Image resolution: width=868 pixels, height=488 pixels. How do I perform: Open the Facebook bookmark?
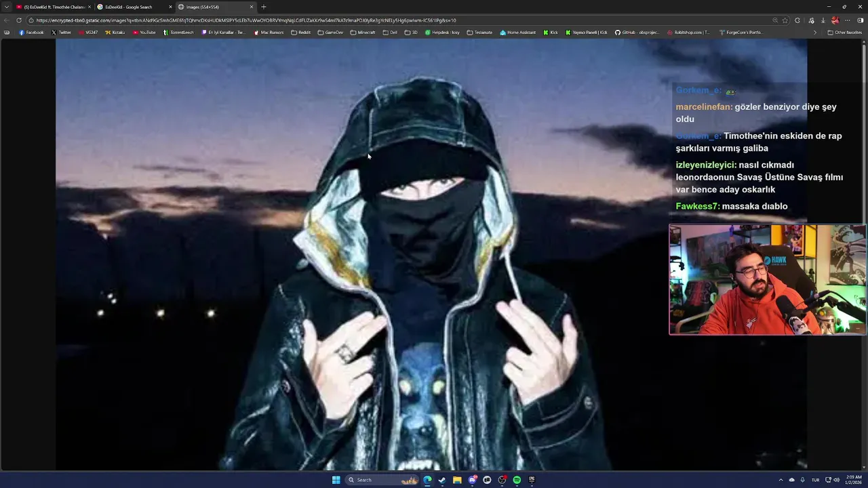pos(31,33)
